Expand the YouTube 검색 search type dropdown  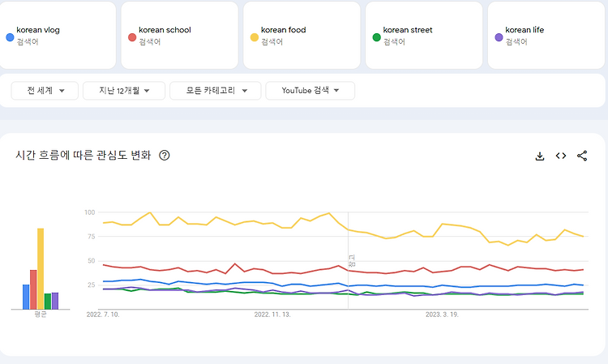coord(310,91)
